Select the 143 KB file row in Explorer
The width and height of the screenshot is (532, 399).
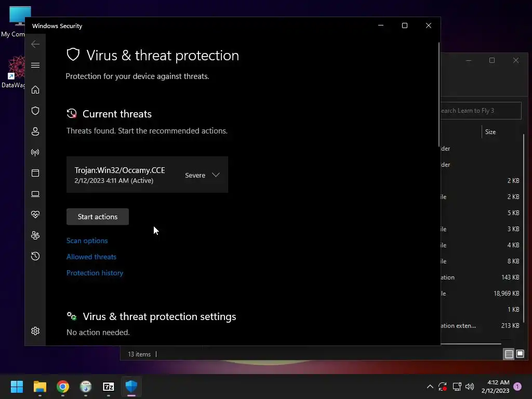click(x=481, y=277)
